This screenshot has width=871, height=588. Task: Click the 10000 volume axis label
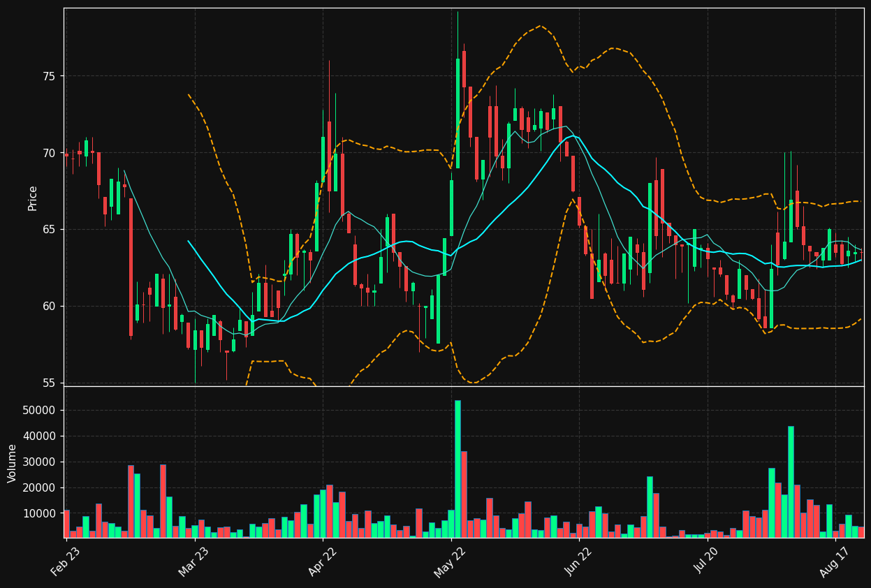tap(38, 514)
